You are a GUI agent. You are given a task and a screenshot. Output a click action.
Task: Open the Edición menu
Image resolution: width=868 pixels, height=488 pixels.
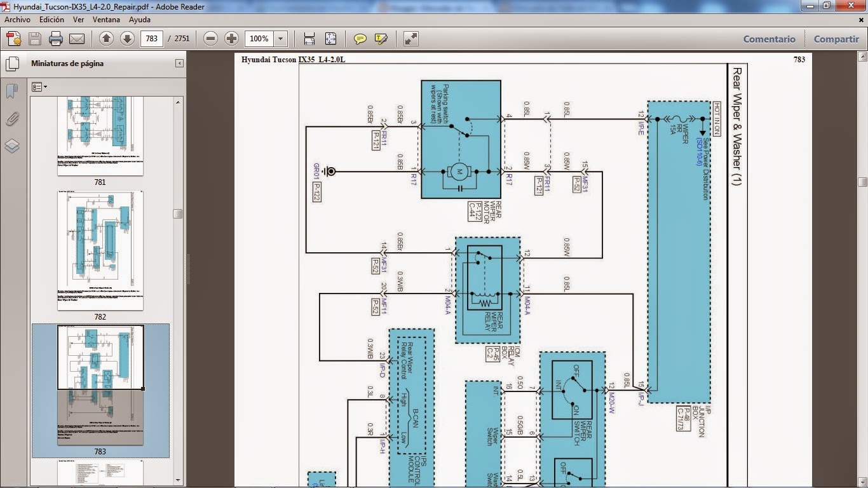pos(51,20)
